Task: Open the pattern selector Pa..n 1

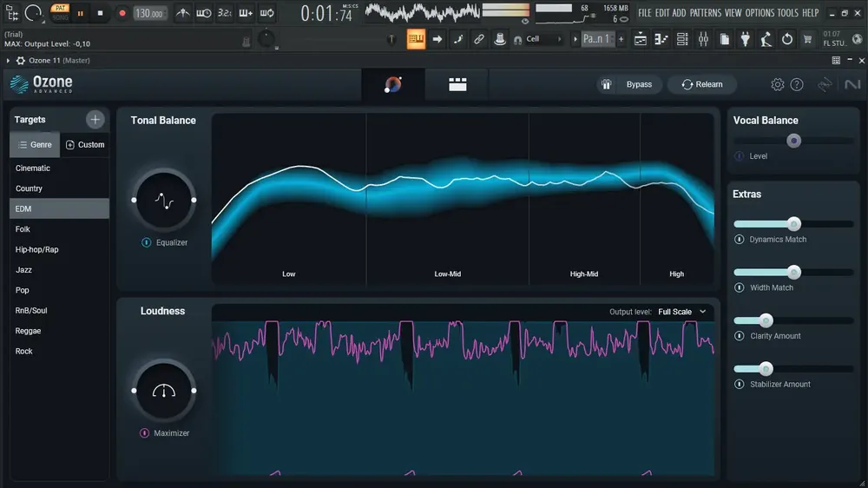Action: [597, 39]
